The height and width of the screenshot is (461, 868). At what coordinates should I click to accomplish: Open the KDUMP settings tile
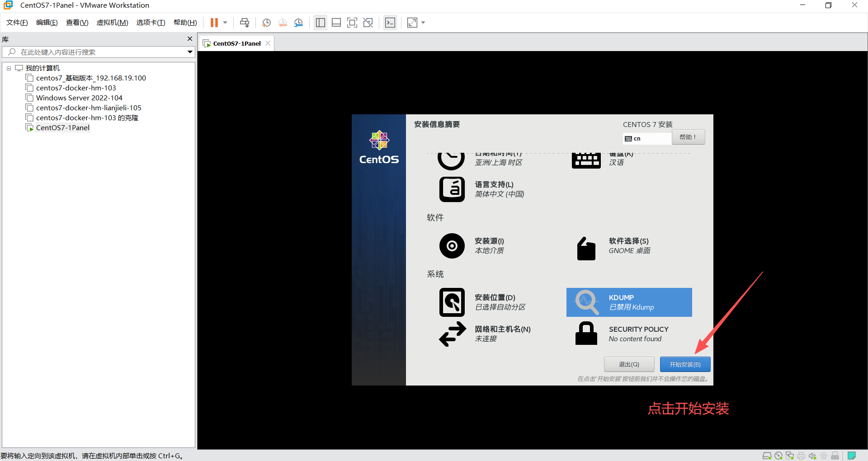pyautogui.click(x=629, y=302)
